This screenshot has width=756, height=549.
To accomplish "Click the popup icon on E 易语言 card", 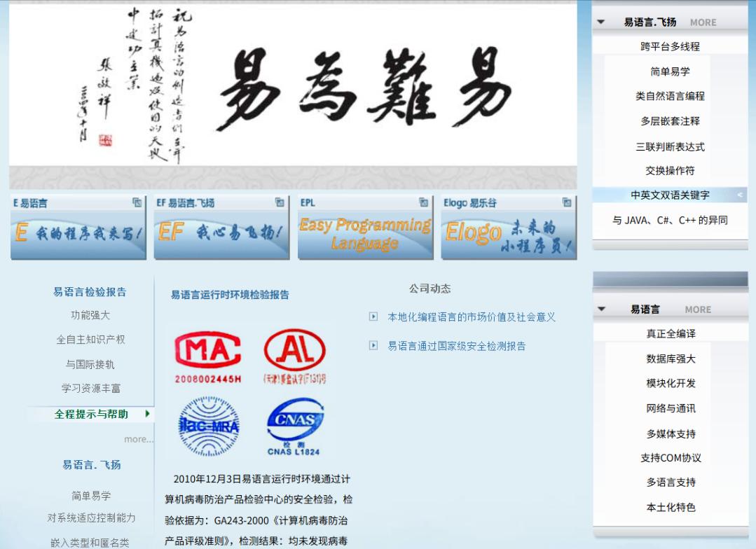I will [x=137, y=202].
